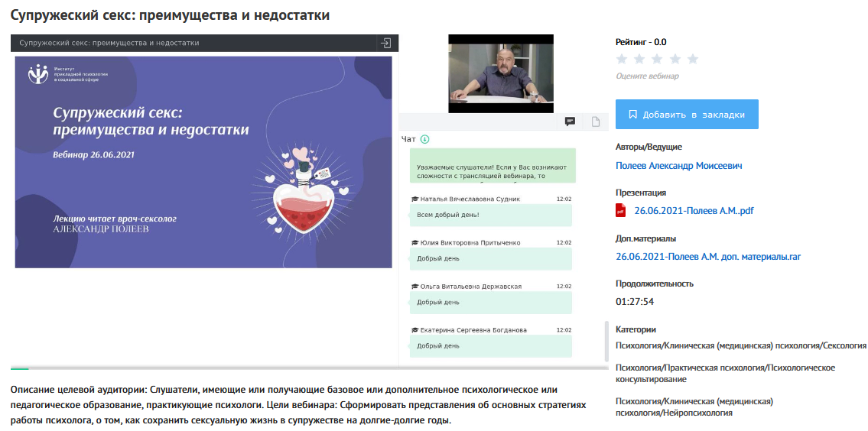Rate webinar with the third star

coord(658,59)
